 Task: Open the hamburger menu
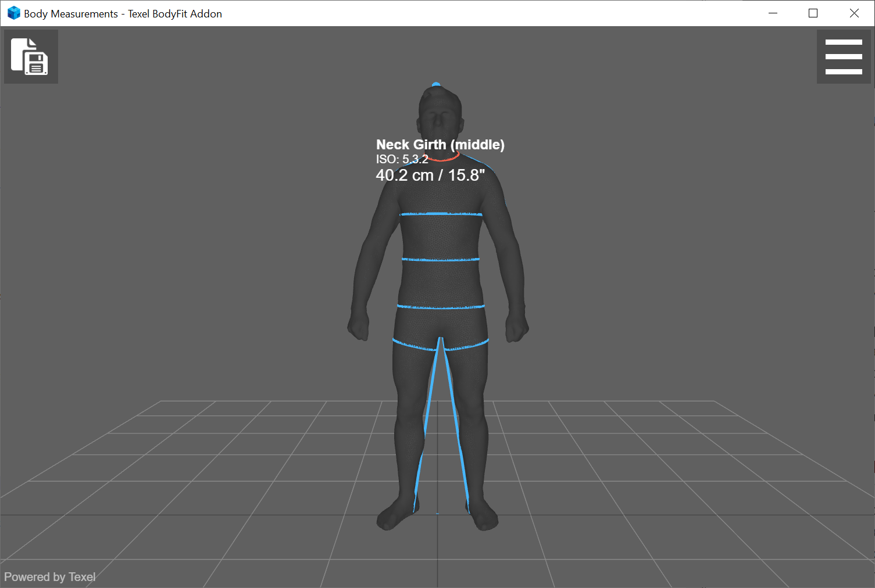844,56
